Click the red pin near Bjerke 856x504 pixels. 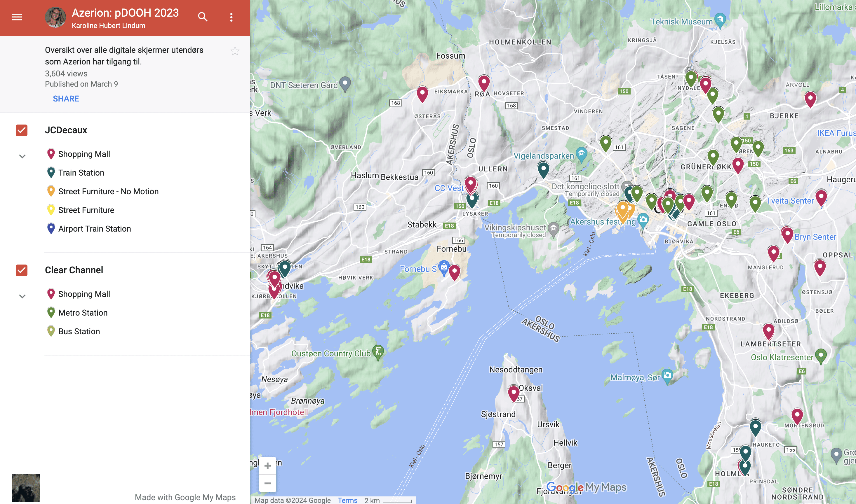810,99
